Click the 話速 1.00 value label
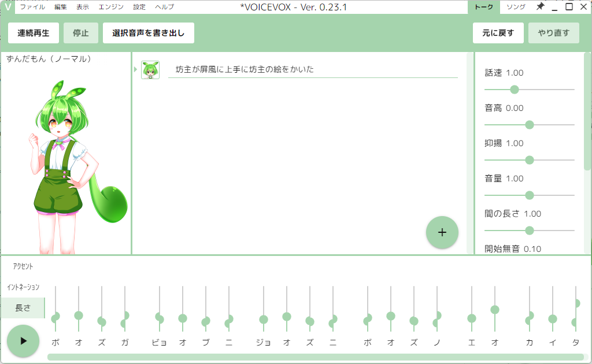 (x=504, y=73)
